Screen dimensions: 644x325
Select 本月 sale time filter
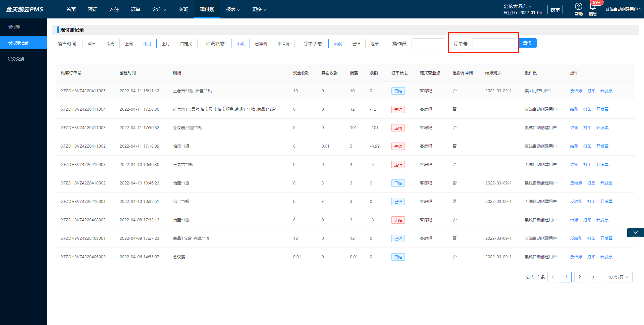click(x=147, y=44)
